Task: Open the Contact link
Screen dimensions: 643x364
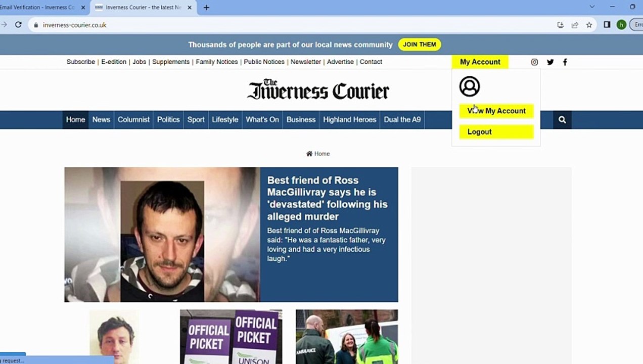Action: (x=371, y=62)
